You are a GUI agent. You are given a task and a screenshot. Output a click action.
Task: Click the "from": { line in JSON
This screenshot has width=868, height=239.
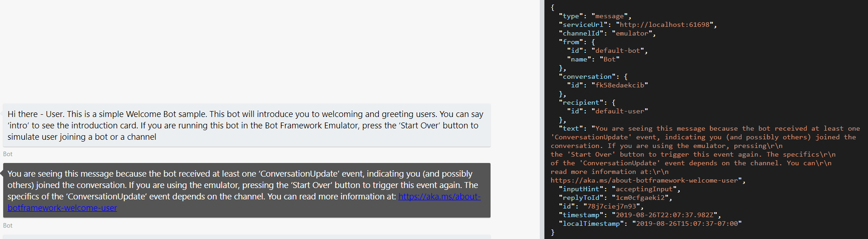pos(577,42)
